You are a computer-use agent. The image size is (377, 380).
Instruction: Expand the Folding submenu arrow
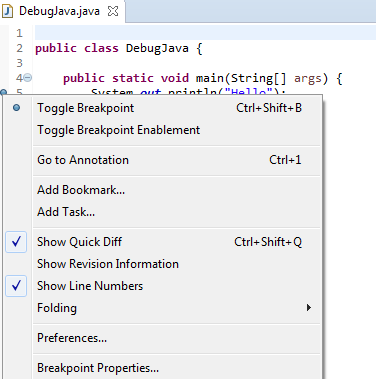point(309,307)
